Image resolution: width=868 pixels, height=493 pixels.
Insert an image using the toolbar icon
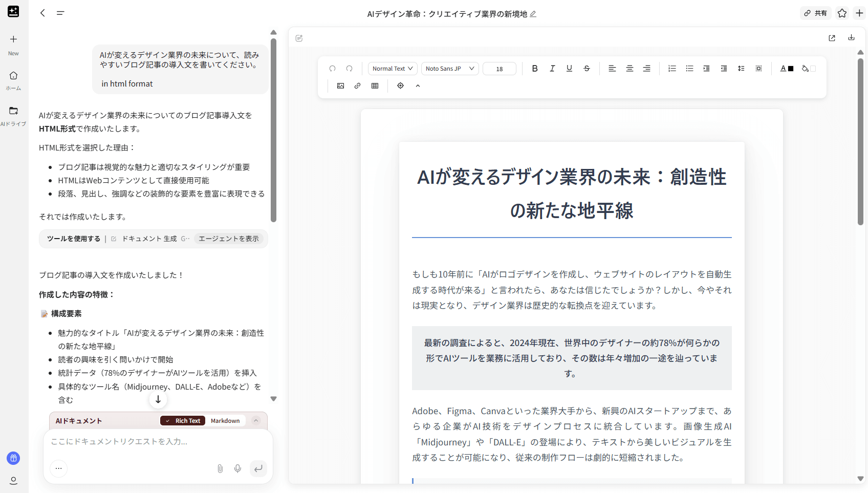[340, 86]
